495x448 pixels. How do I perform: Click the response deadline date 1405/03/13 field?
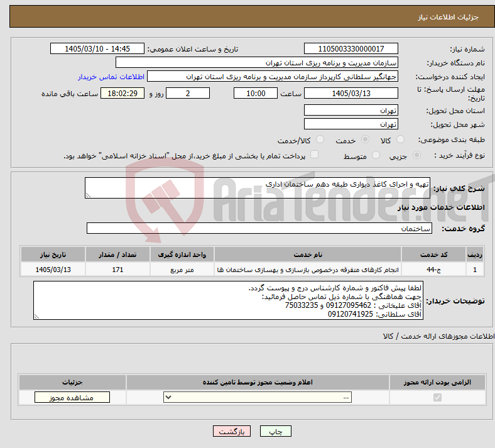[351, 93]
